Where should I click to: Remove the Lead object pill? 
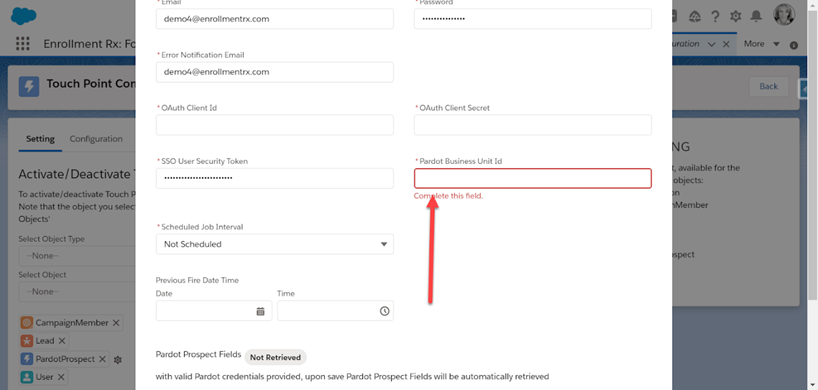(62, 341)
